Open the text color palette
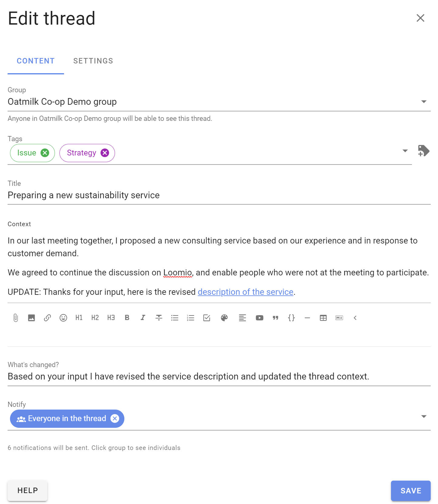Screen dimensions: 438x504 tap(224, 318)
